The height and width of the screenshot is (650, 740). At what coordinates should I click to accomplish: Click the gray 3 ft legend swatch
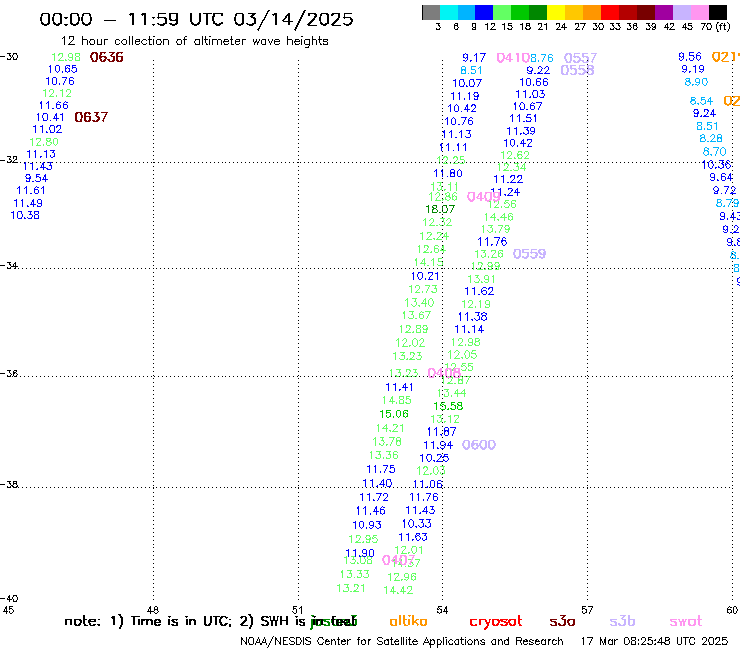pos(431,12)
